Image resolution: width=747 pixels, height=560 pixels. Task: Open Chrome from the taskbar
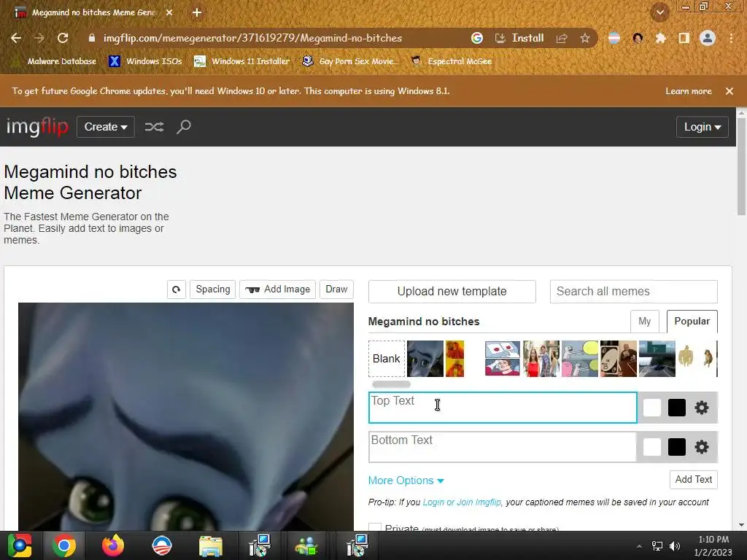coord(64,545)
